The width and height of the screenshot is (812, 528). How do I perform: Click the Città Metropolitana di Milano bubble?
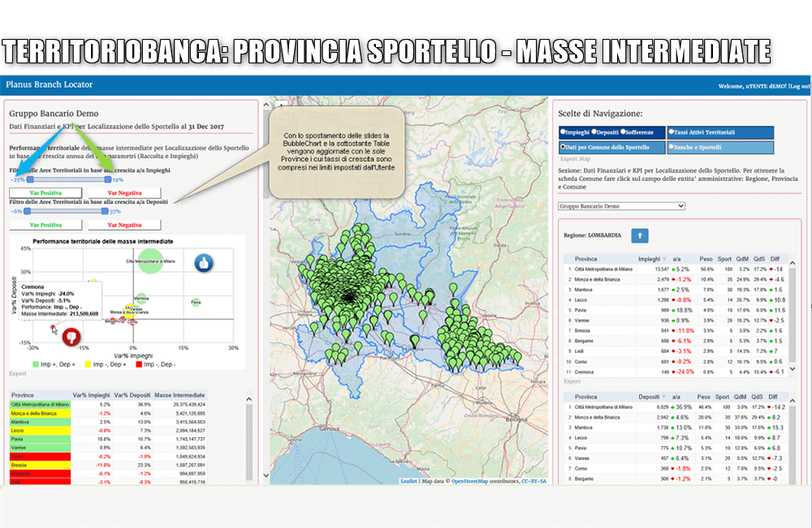point(150,261)
